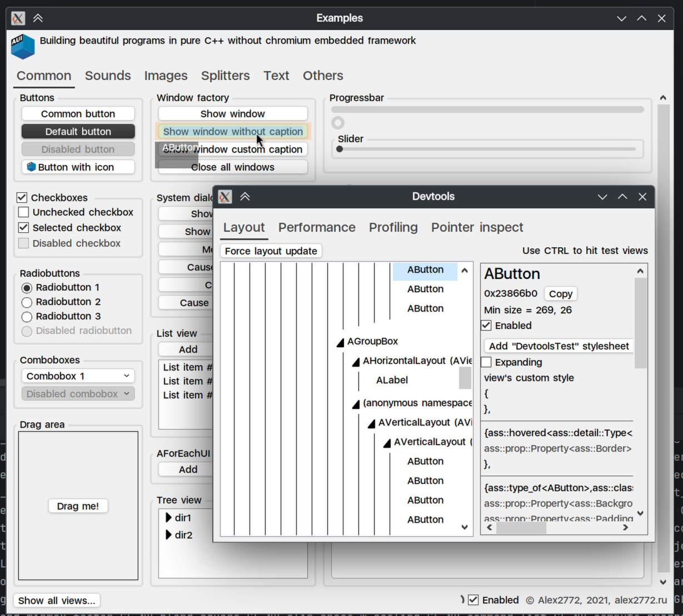Image resolution: width=683 pixels, height=616 pixels.
Task: Minimize the Examples window with down chevron
Action: click(622, 19)
